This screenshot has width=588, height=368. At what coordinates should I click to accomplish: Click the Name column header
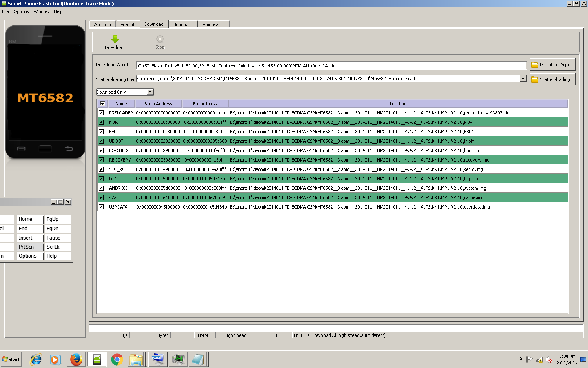tap(121, 104)
